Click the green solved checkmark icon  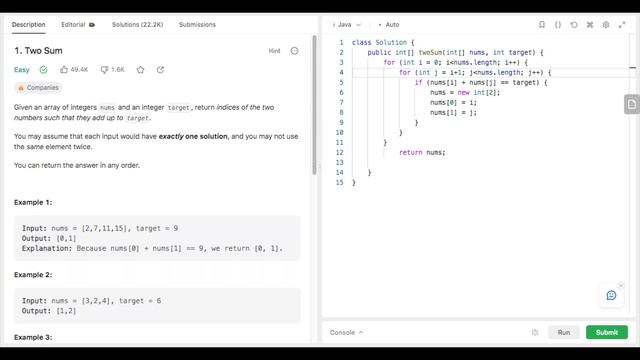click(x=43, y=70)
